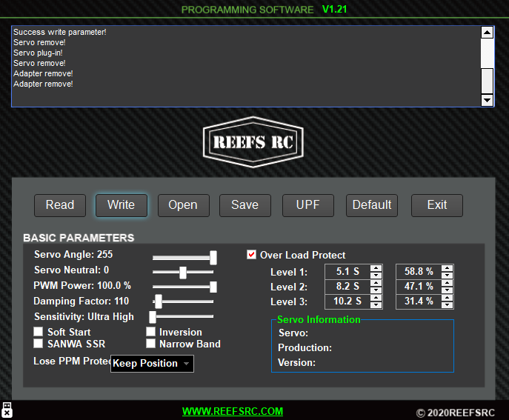Image resolution: width=509 pixels, height=420 pixels.
Task: Click the "Damping Factor: 110" label
Action: point(81,301)
